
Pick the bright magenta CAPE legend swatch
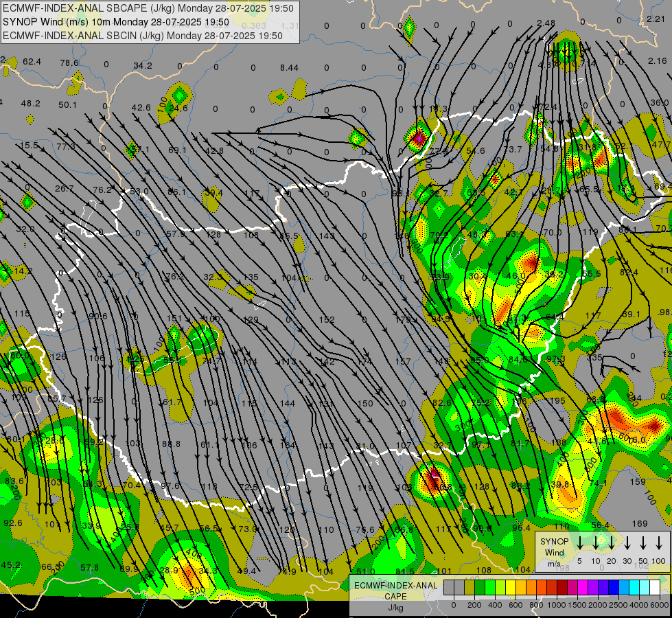[x=583, y=588]
